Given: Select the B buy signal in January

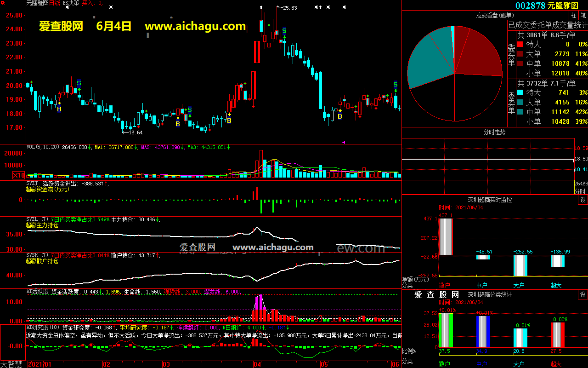Looking at the screenshot, I should [59, 109].
